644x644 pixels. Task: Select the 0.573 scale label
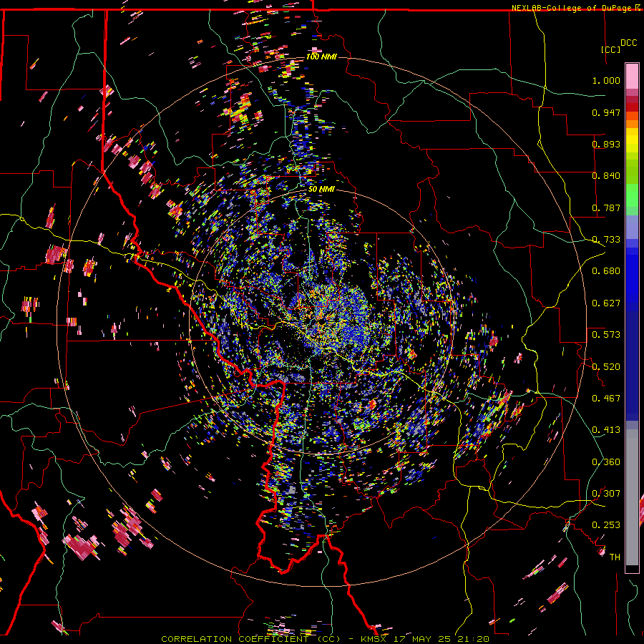pos(606,335)
